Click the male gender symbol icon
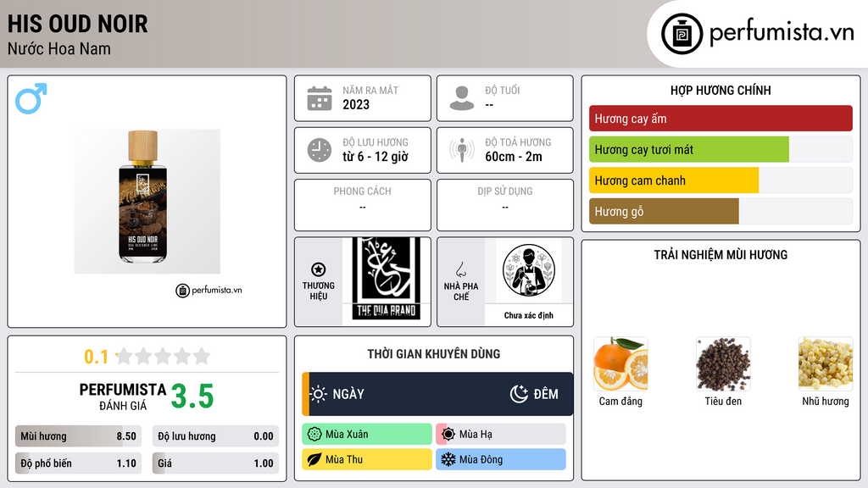This screenshot has height=488, width=868. pos(31,98)
